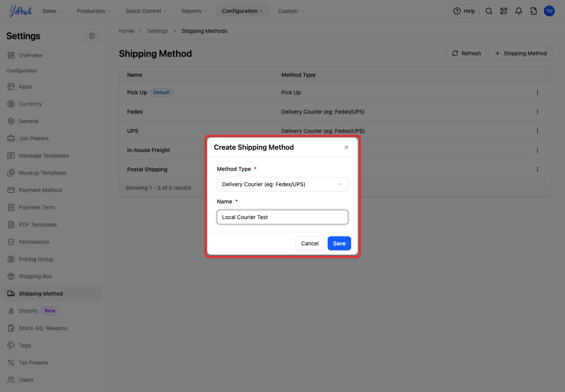Open the TU user avatar menu
Image resolution: width=565 pixels, height=392 pixels.
[549, 11]
